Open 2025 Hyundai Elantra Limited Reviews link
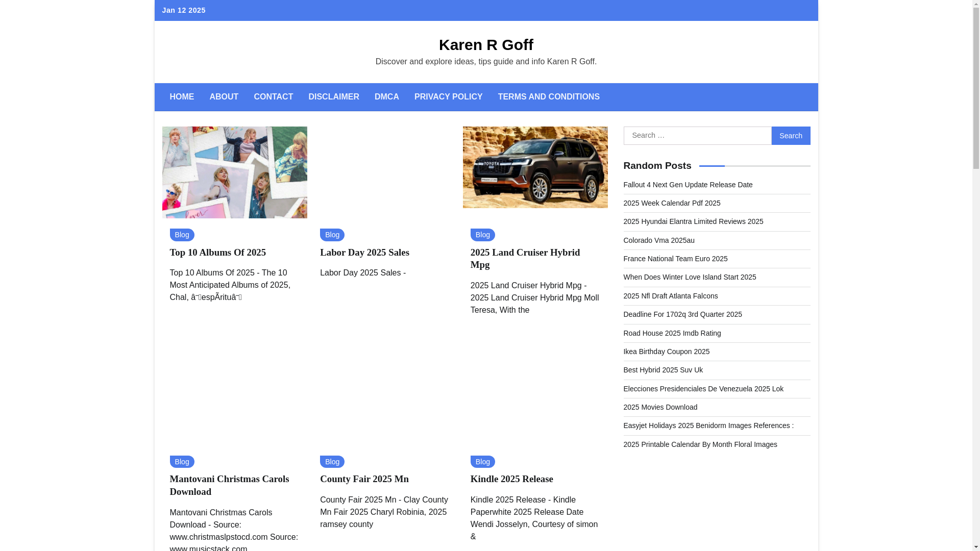 693,221
